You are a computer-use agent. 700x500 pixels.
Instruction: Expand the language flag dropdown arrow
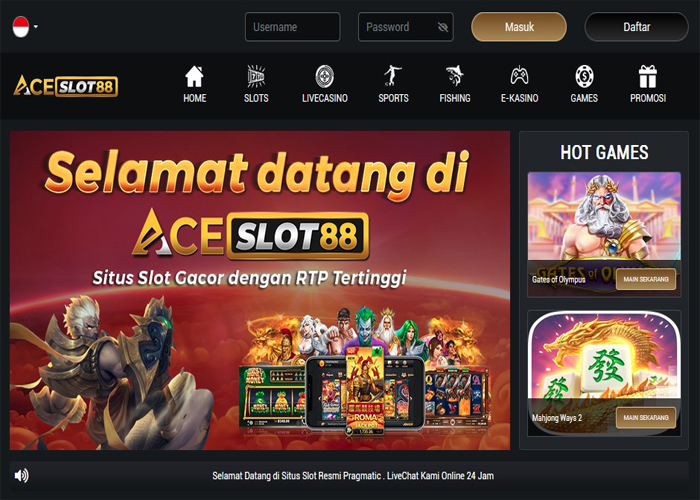point(36,27)
